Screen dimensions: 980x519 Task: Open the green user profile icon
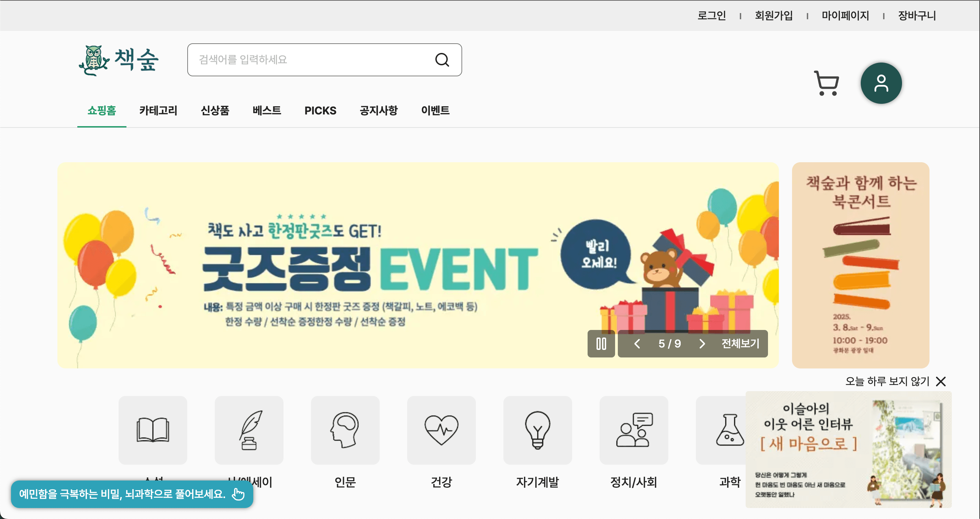pos(881,83)
